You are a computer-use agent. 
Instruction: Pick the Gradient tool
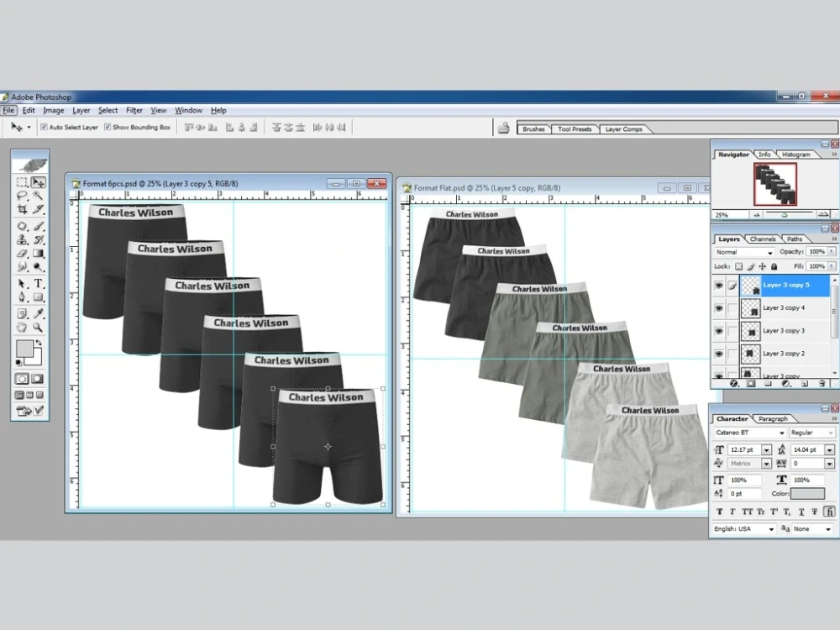coord(38,253)
